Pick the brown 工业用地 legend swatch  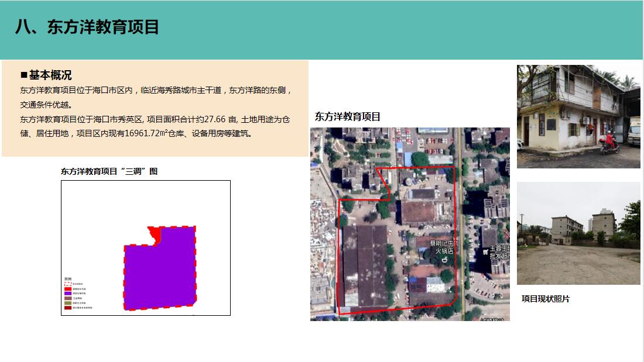click(67, 298)
